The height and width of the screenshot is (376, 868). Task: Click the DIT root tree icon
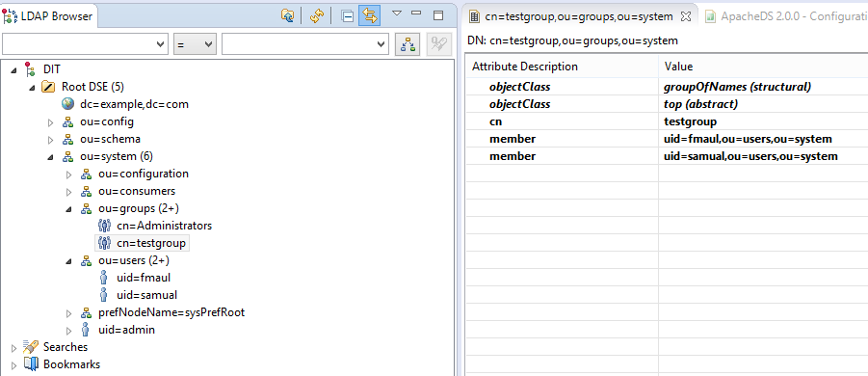(30, 69)
